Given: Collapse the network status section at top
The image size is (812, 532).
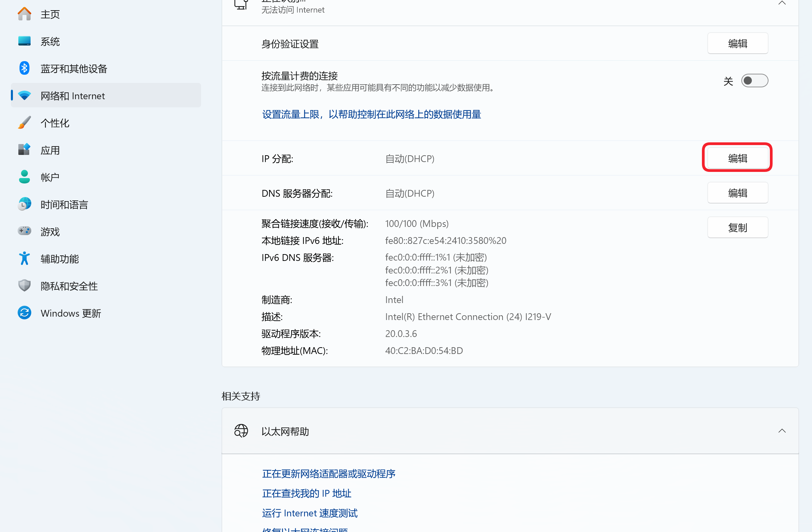Looking at the screenshot, I should [782, 3].
